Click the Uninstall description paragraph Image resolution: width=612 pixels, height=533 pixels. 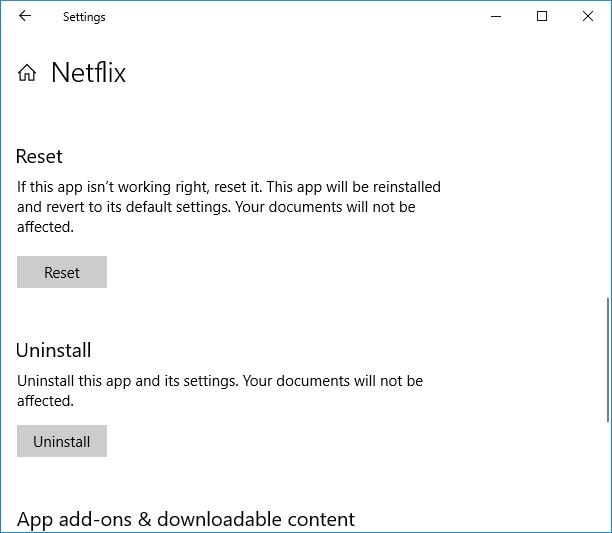(x=220, y=391)
